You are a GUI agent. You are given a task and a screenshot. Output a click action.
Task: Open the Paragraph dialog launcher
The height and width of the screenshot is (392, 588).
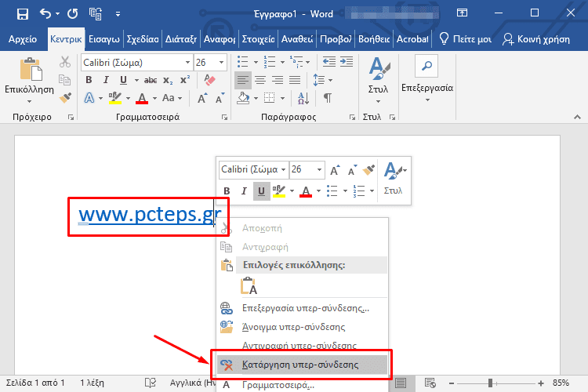(x=352, y=118)
